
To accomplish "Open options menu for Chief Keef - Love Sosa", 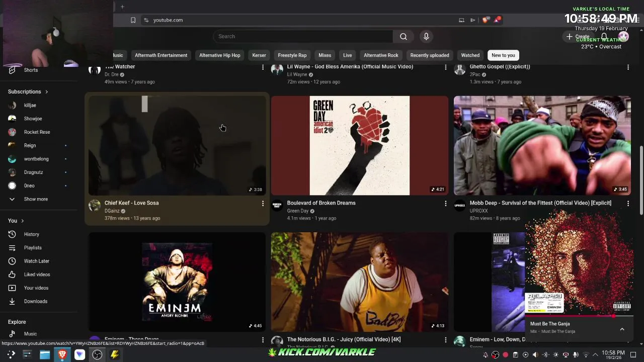I will click(263, 203).
